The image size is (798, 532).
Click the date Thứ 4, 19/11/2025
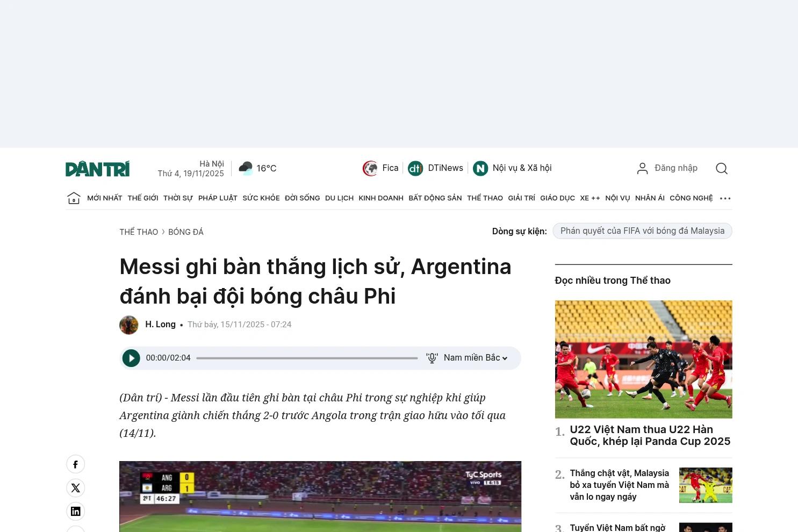click(191, 174)
